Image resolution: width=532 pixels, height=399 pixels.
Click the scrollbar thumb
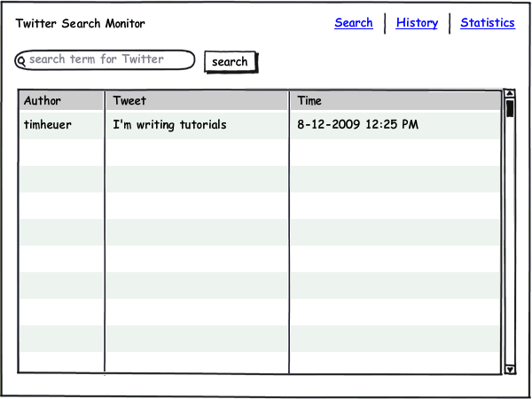click(510, 108)
